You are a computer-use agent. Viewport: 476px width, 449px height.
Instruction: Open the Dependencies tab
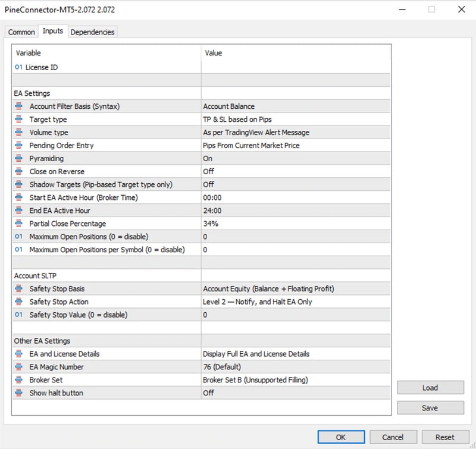point(92,32)
